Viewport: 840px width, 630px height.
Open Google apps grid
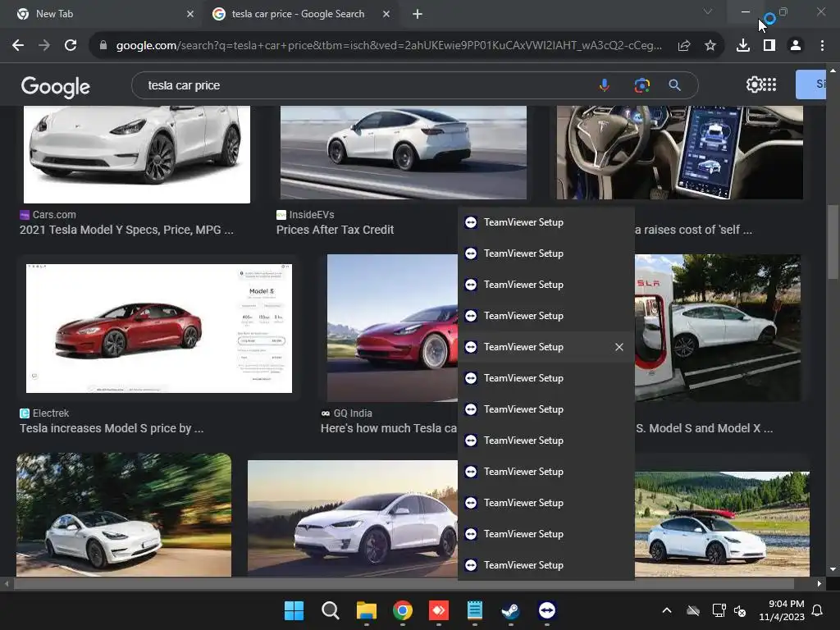pos(769,84)
